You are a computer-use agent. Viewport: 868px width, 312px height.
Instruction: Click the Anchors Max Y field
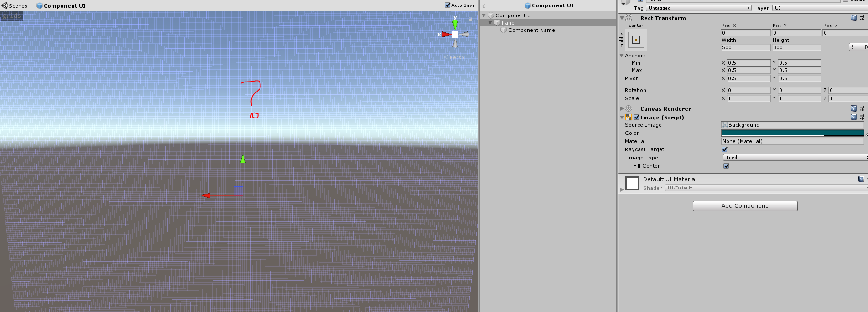800,70
